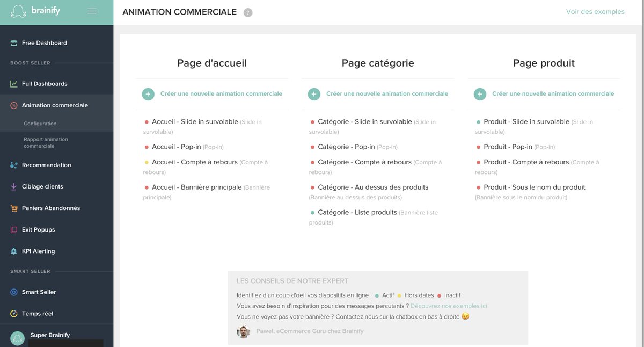
Task: Open Produit - Pop-in animation
Action: coord(508,147)
